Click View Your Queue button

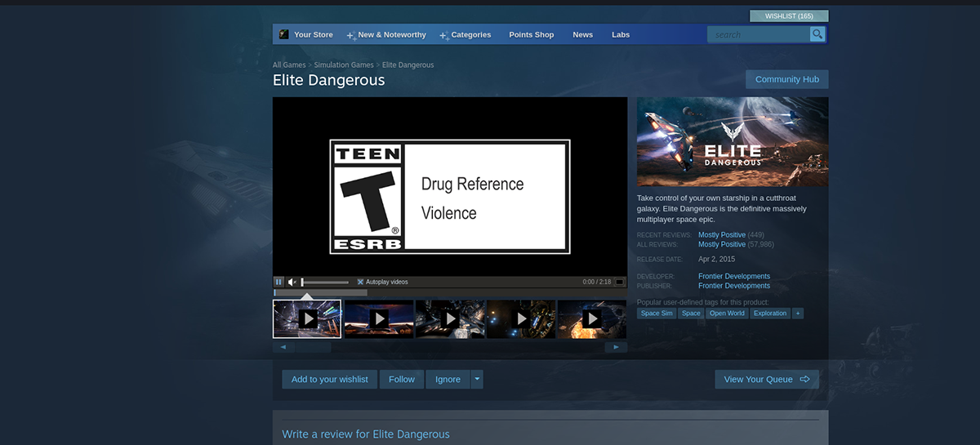click(x=767, y=379)
